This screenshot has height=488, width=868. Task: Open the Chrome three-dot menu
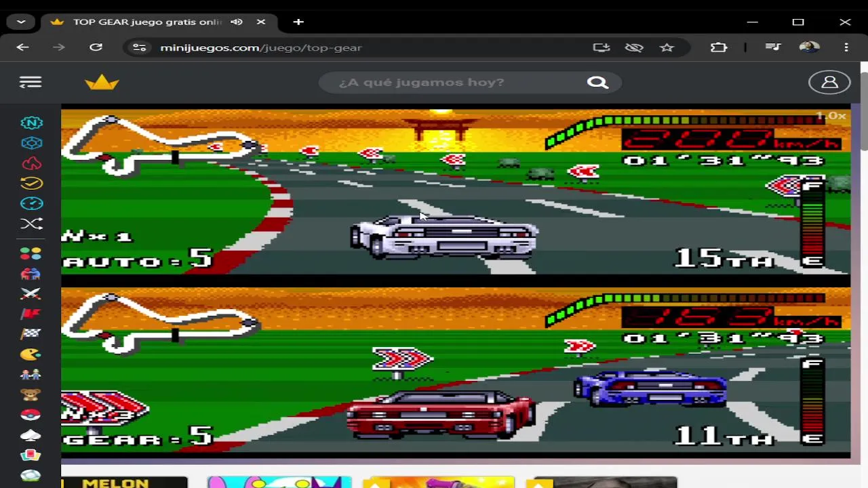pyautogui.click(x=846, y=47)
